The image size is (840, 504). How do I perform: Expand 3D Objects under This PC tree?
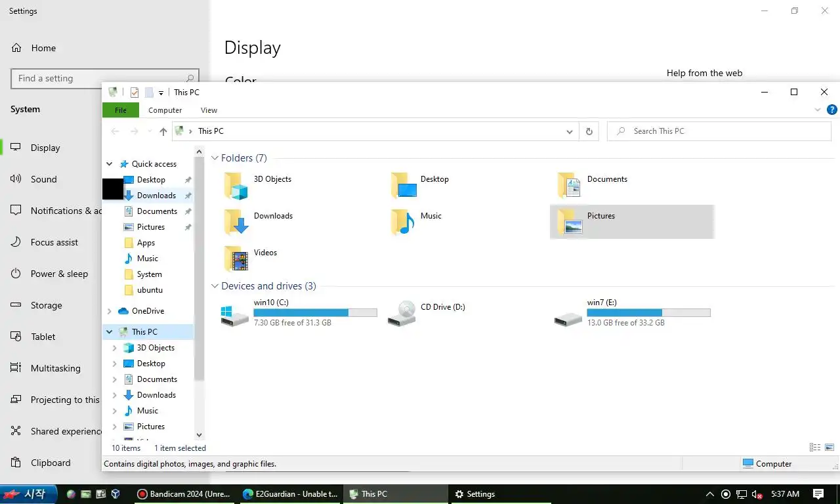coord(115,348)
